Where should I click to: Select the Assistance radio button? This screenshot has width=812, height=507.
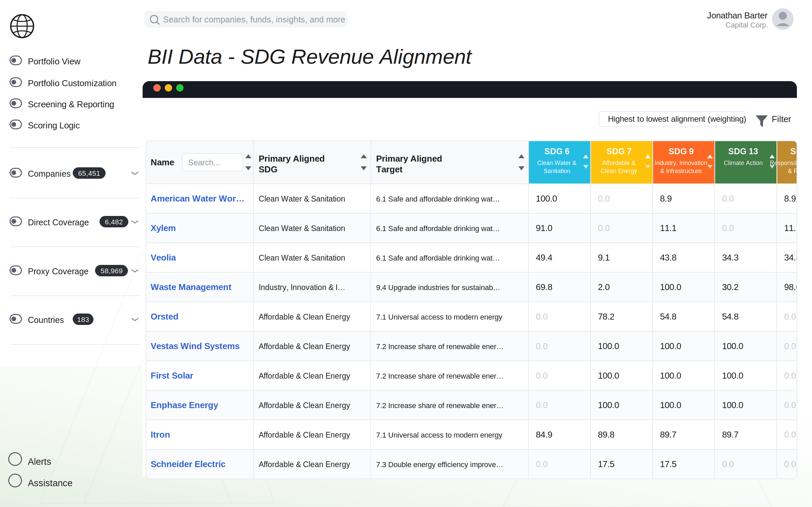(x=15, y=481)
